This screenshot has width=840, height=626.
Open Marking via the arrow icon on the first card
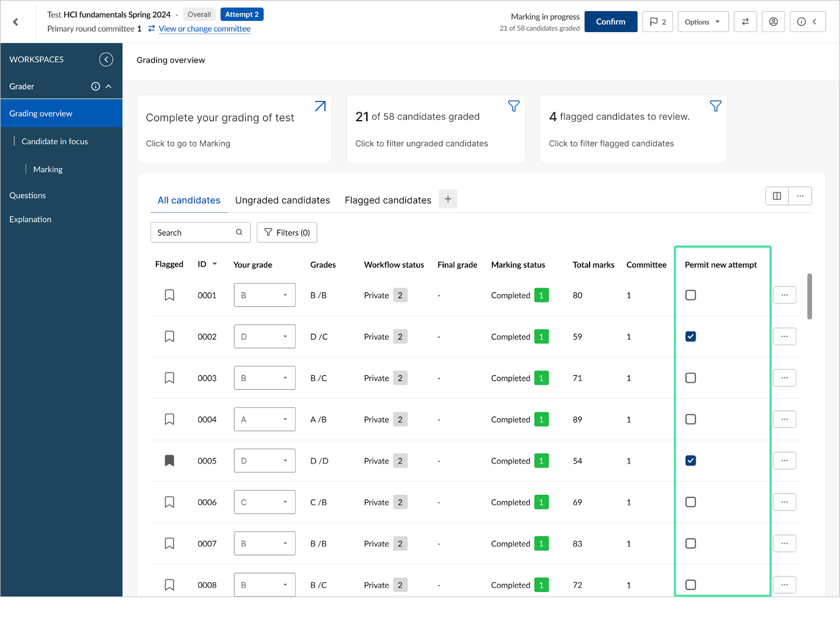[320, 106]
